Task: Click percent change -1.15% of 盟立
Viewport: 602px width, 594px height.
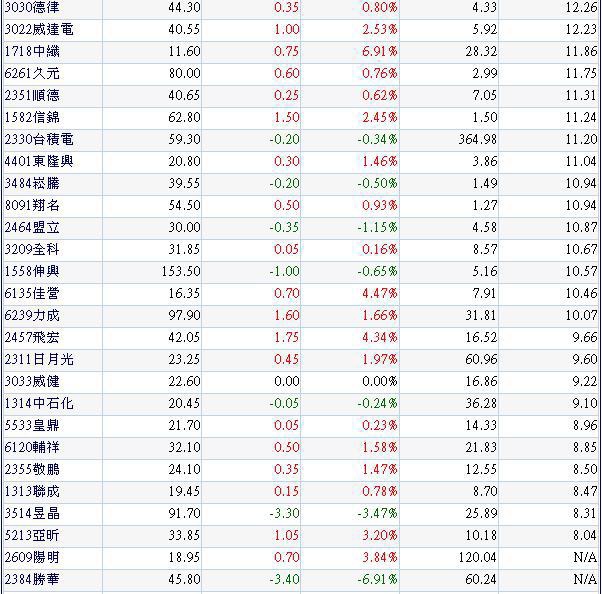Action: pyautogui.click(x=377, y=227)
